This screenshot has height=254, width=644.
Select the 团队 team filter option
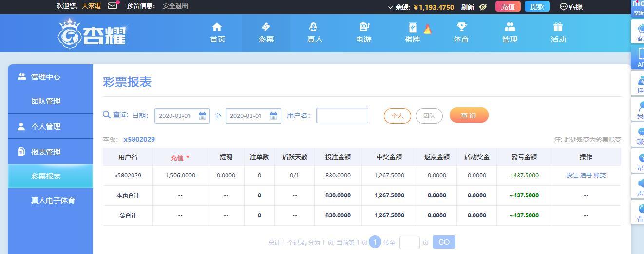429,116
